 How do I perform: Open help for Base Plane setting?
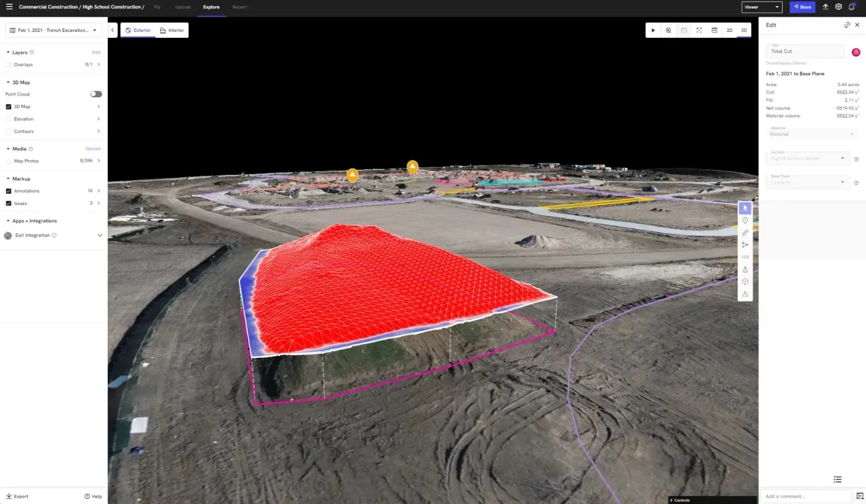click(x=856, y=183)
